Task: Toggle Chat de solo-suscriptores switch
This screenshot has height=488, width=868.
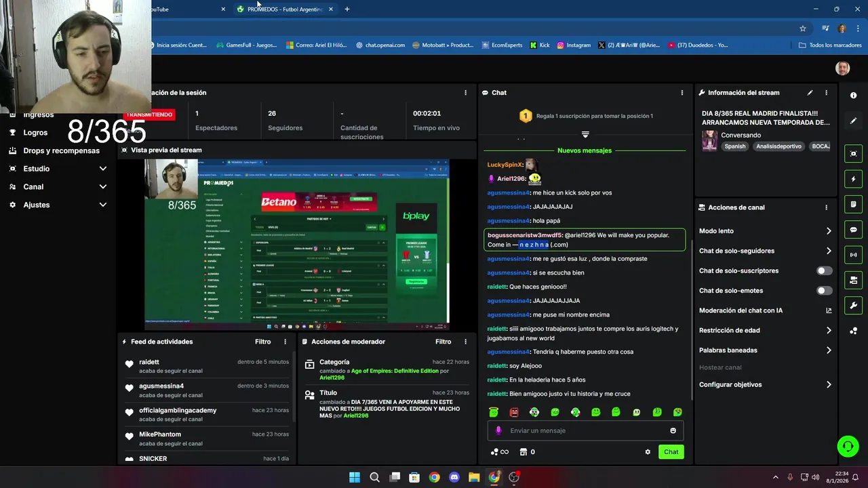Action: tap(824, 270)
